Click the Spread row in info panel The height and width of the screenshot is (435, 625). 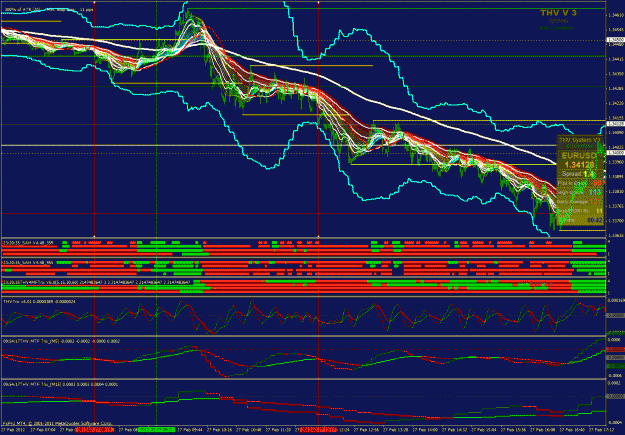[x=580, y=174]
